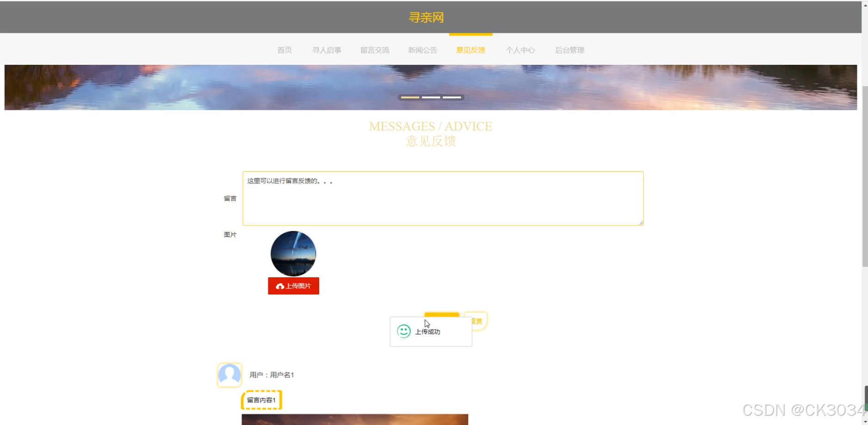Click the uploaded circular image thumbnail
The height and width of the screenshot is (425, 868).
pyautogui.click(x=293, y=254)
